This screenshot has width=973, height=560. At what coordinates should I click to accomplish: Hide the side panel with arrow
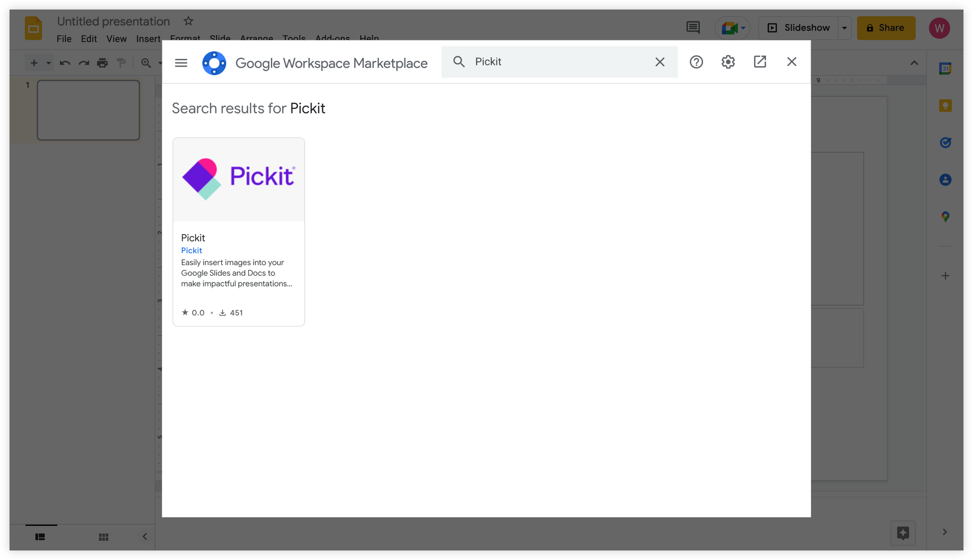coord(944,532)
